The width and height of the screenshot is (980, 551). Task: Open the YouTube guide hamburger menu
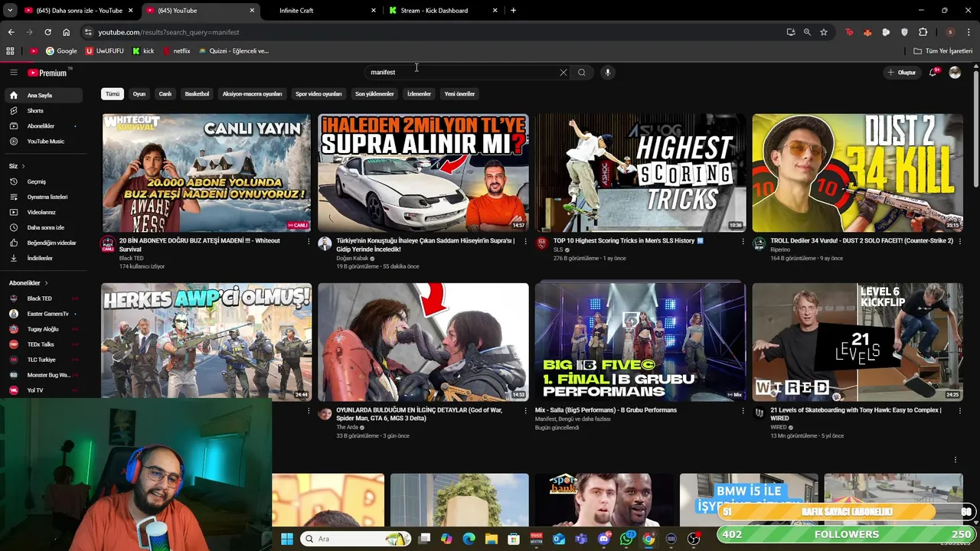coord(13,73)
